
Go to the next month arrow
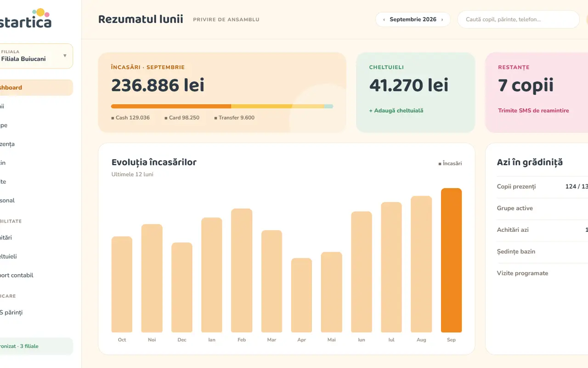tap(442, 20)
